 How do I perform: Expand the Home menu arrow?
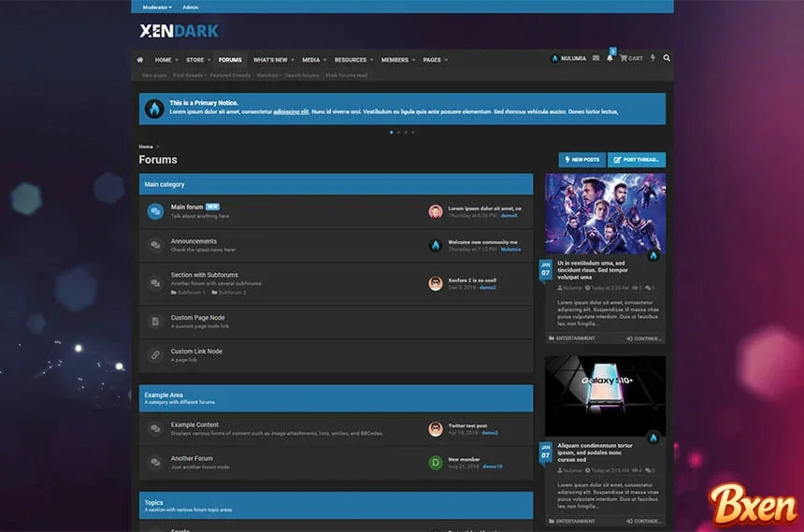(x=177, y=60)
